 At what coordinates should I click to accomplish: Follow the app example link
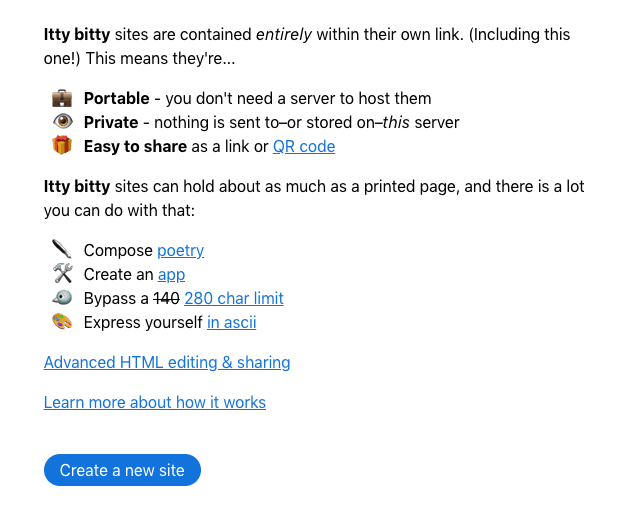tap(171, 274)
